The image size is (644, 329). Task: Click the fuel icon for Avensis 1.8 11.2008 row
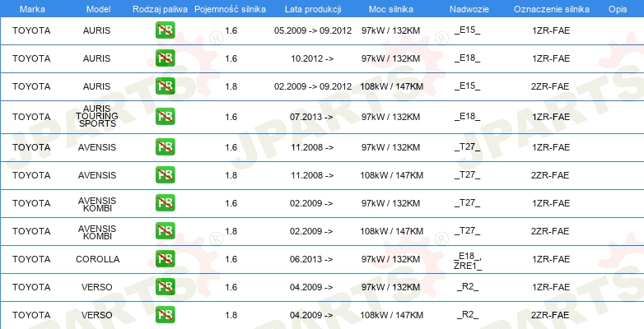point(165,174)
